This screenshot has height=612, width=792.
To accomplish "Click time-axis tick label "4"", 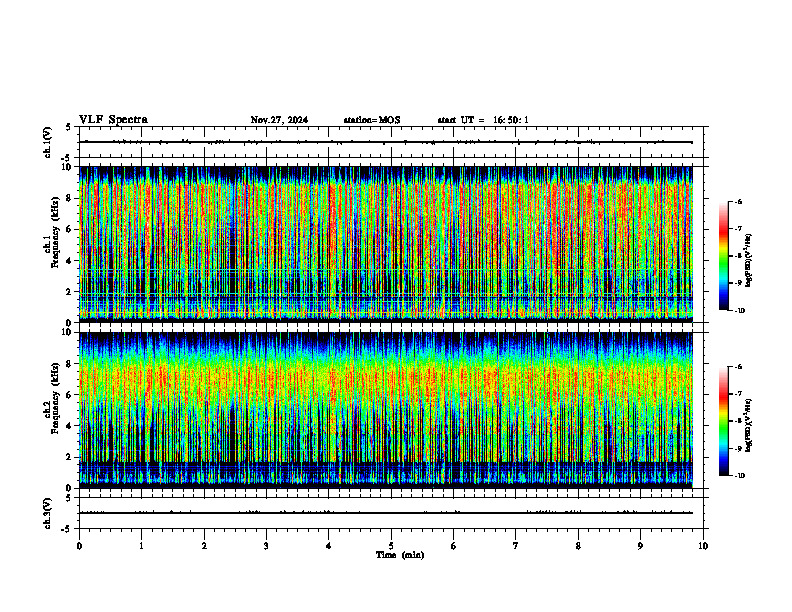I will click(329, 546).
